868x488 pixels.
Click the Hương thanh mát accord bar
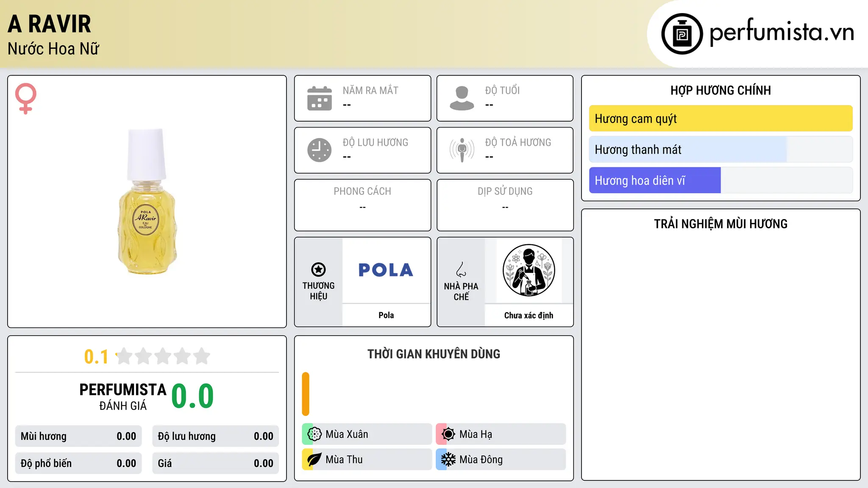click(721, 150)
